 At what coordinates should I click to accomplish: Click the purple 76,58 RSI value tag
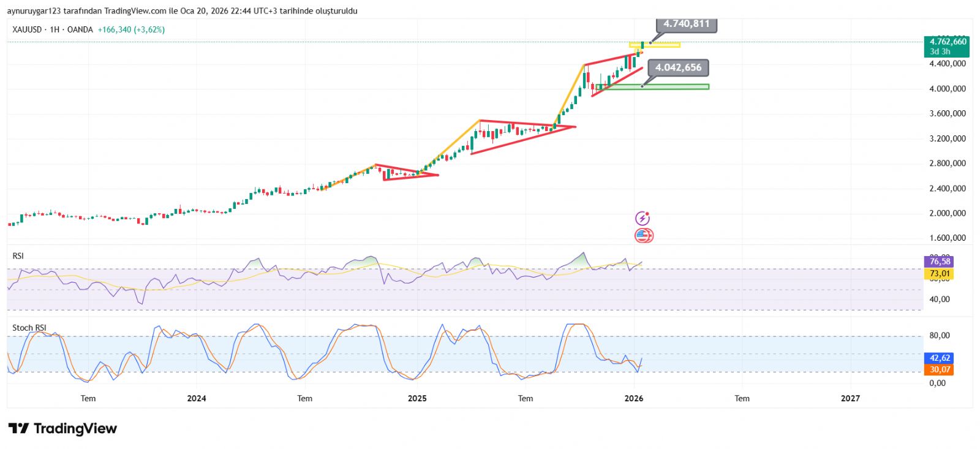[x=939, y=262]
